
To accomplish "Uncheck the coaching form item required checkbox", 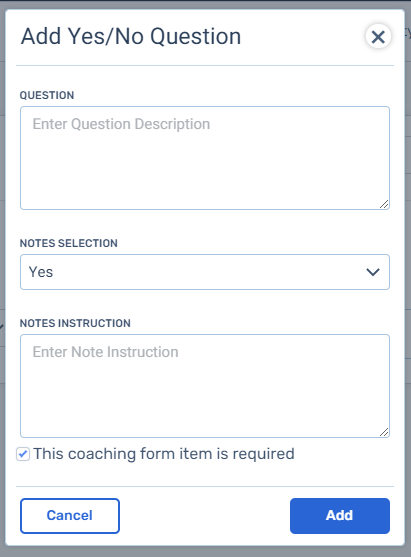I will (23, 454).
